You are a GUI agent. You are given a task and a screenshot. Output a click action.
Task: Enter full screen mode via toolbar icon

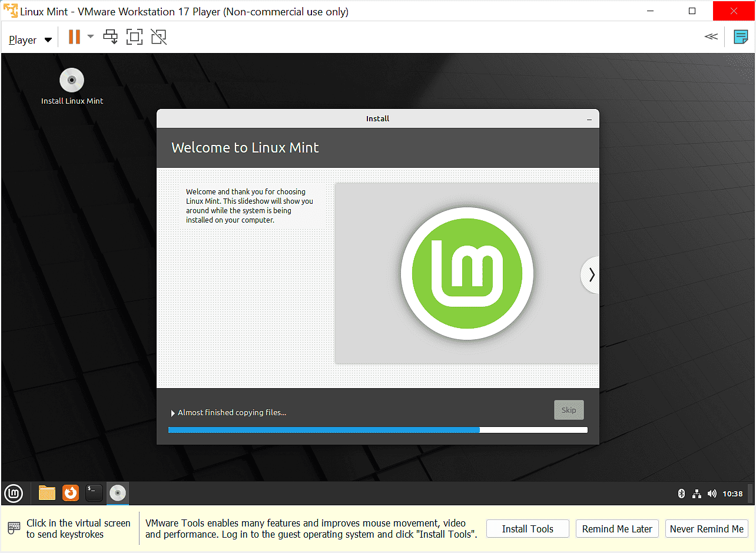click(x=134, y=37)
